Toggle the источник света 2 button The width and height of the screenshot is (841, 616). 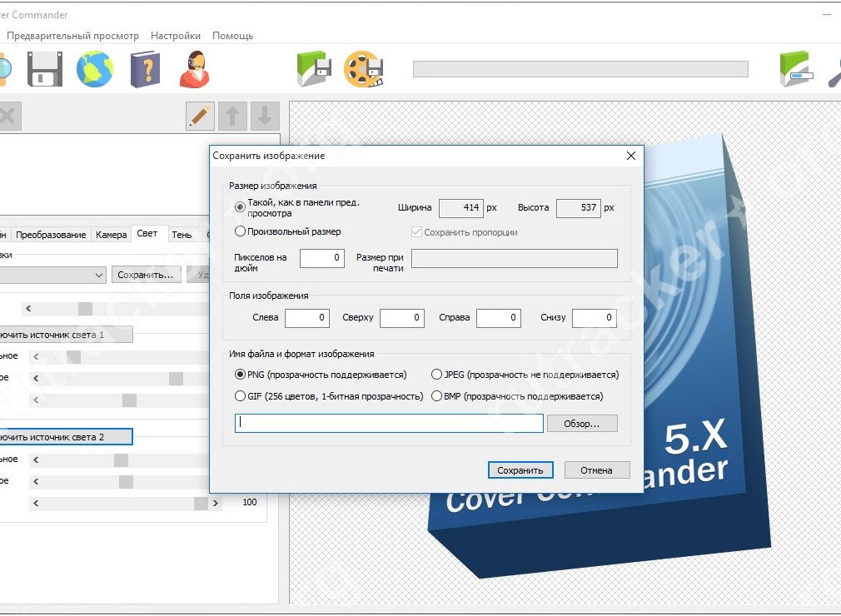[x=66, y=437]
